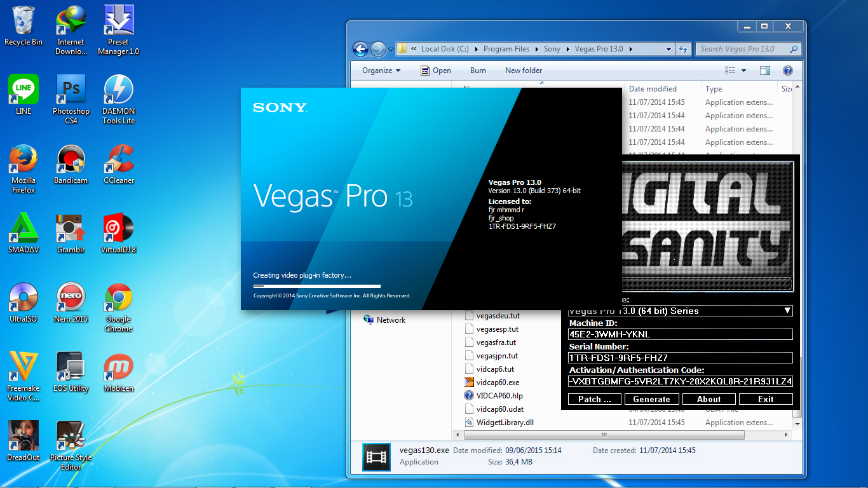Refresh the Explorer address bar location
This screenshot has width=868, height=488.
684,49
